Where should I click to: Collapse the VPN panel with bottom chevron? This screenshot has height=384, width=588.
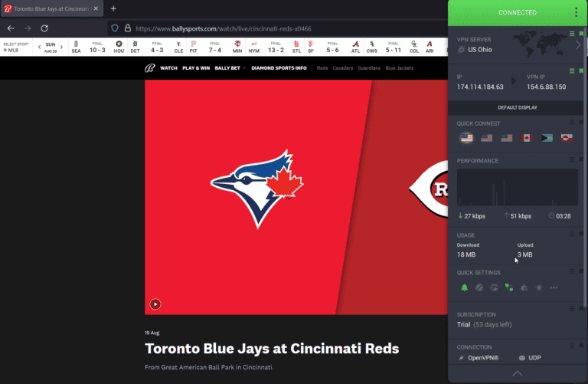tap(518, 373)
